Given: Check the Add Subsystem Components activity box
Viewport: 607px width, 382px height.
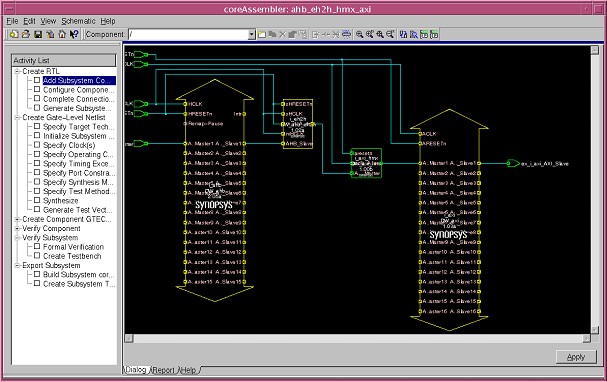Looking at the screenshot, I should tap(37, 80).
